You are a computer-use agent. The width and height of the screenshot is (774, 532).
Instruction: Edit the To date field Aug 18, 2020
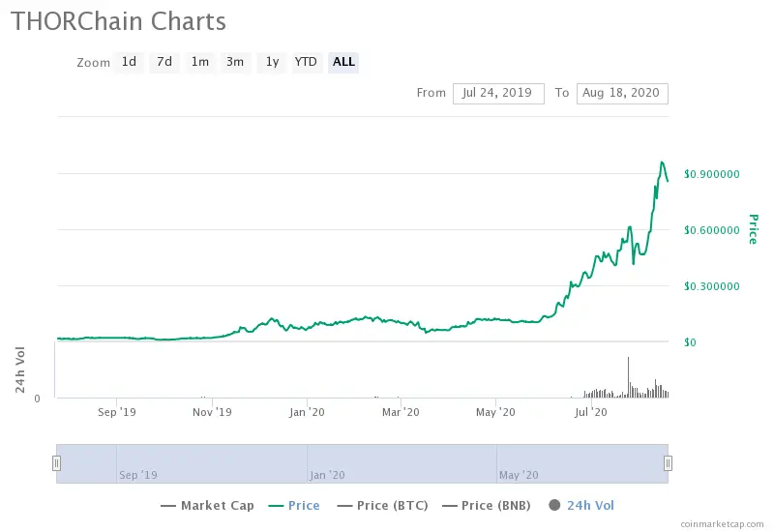coord(622,93)
